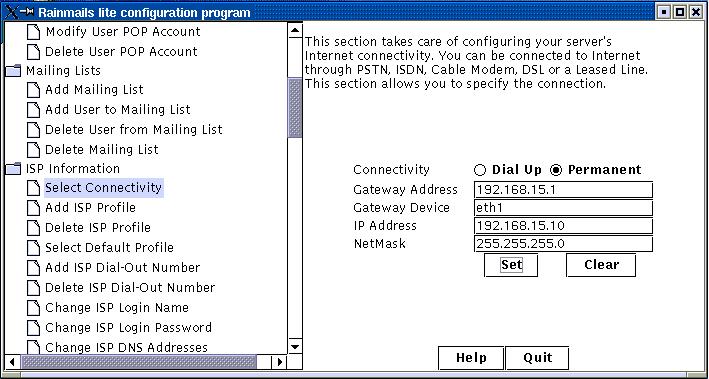Open Change ISP Login Name

pos(117,308)
